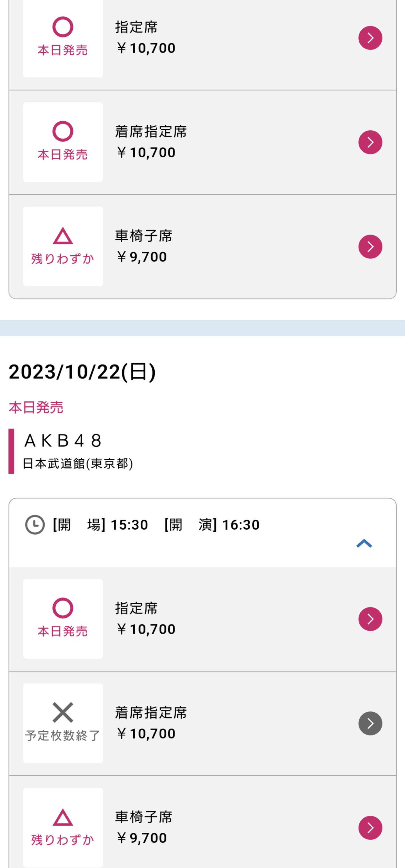Tap the arrow for top 指定席 ¥10,700

(x=370, y=38)
